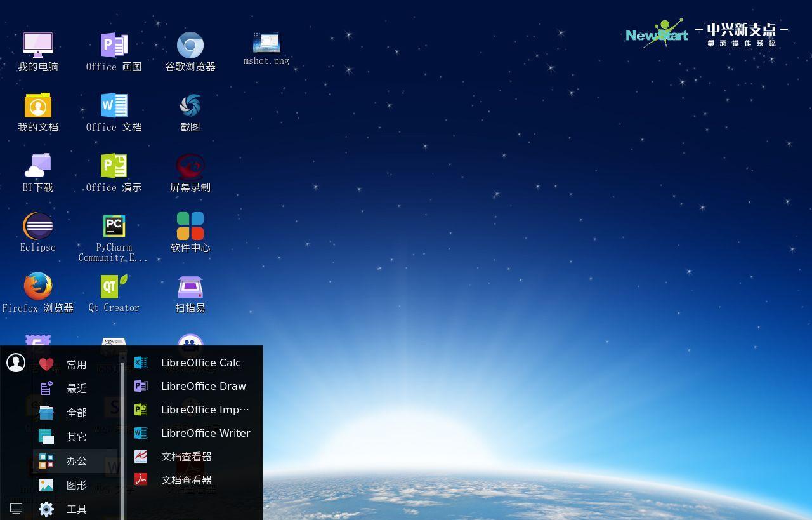Launch LibreOffice Writer from the menu

coord(193,433)
